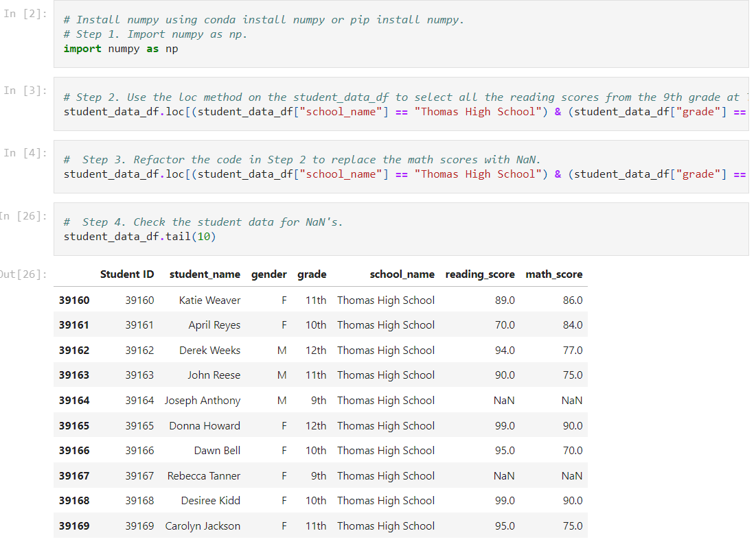Click the school_name column header
This screenshot has height=555, width=756.
[402, 274]
